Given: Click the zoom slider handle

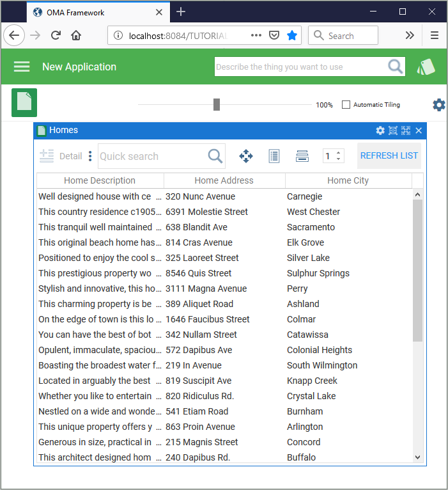Looking at the screenshot, I should 217,104.
